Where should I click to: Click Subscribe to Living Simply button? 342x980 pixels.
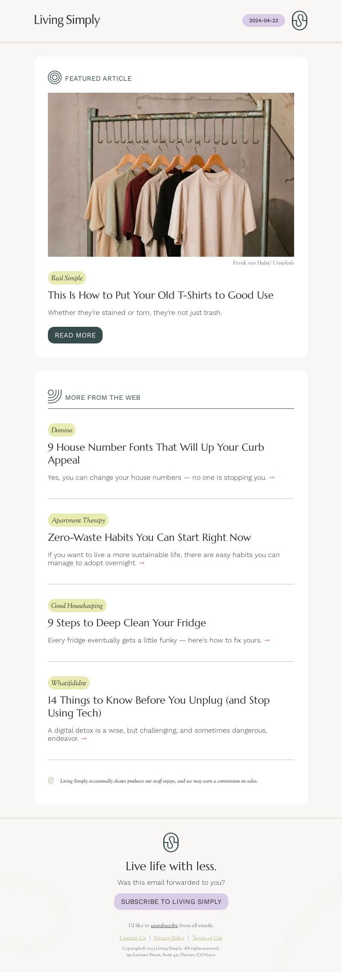pyautogui.click(x=171, y=901)
